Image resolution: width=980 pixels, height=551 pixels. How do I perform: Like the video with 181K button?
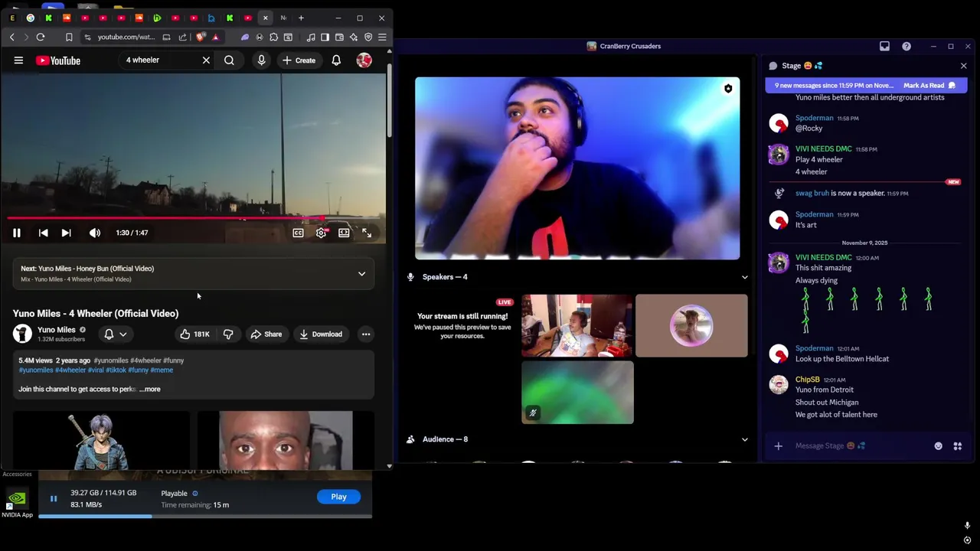194,334
